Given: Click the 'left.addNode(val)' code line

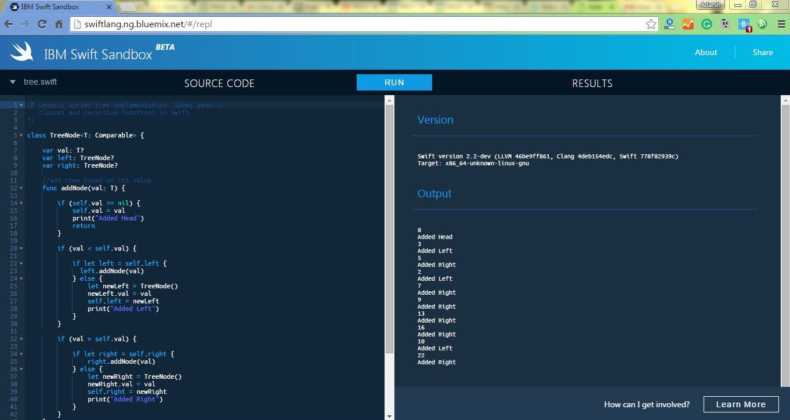Looking at the screenshot, I should [x=112, y=271].
